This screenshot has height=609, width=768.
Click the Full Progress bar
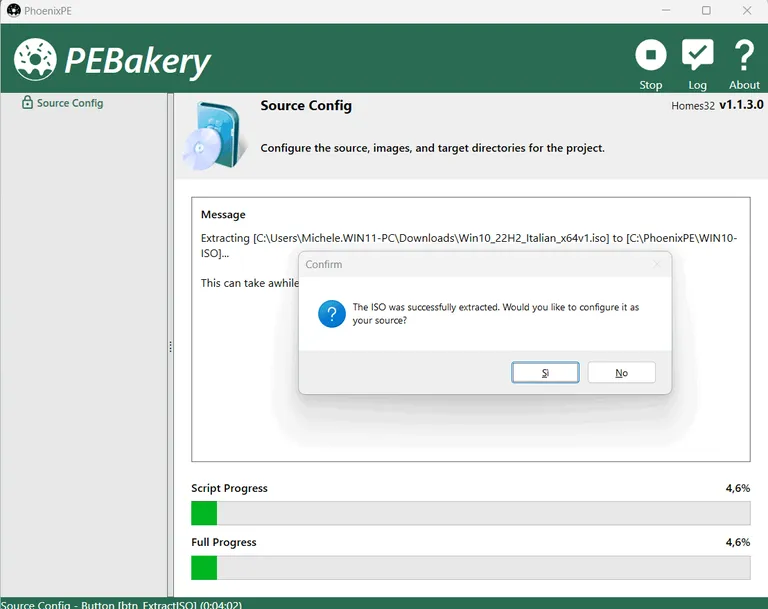(x=470, y=567)
